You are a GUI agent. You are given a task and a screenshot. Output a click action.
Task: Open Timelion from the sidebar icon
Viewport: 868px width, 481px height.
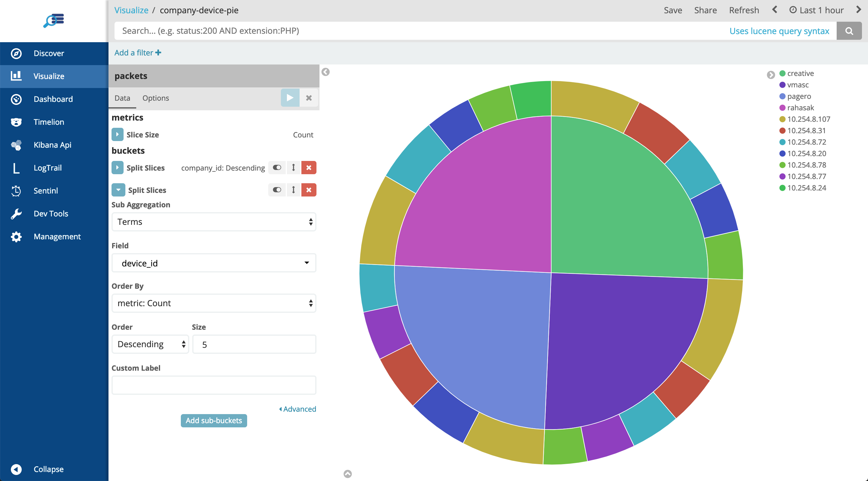click(16, 122)
